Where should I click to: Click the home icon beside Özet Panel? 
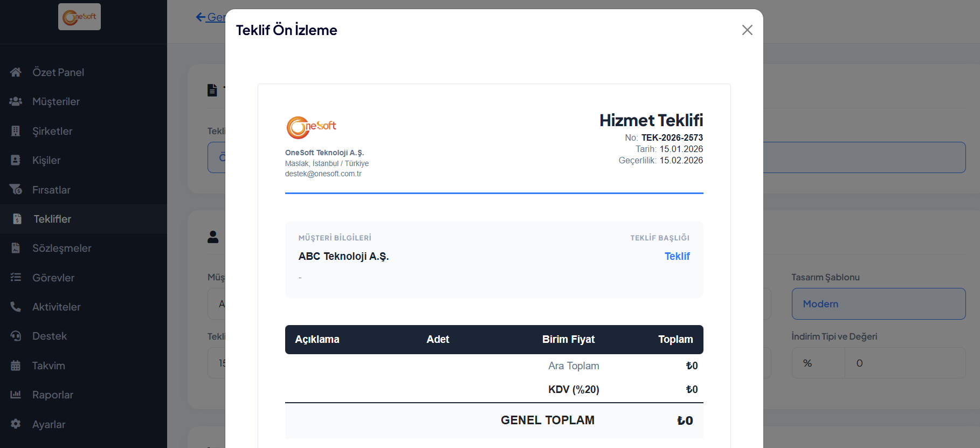16,72
